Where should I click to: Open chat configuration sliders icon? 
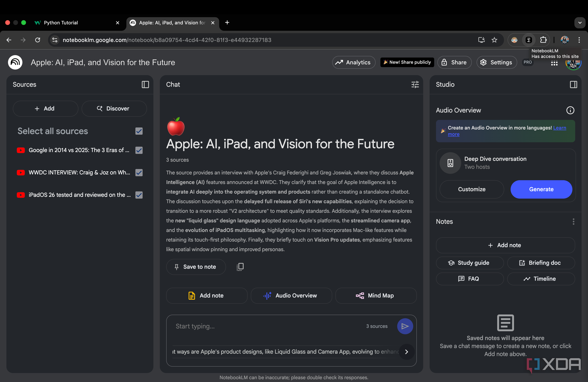pos(415,85)
